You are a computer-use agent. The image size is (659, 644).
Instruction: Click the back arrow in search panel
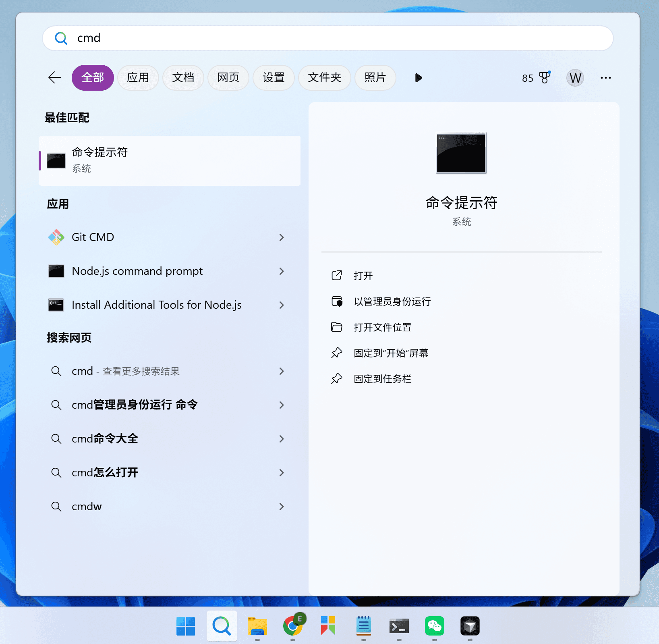coord(55,77)
